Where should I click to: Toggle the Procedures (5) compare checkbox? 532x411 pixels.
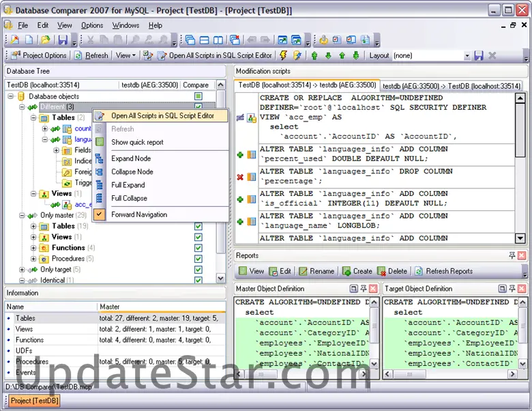click(198, 259)
